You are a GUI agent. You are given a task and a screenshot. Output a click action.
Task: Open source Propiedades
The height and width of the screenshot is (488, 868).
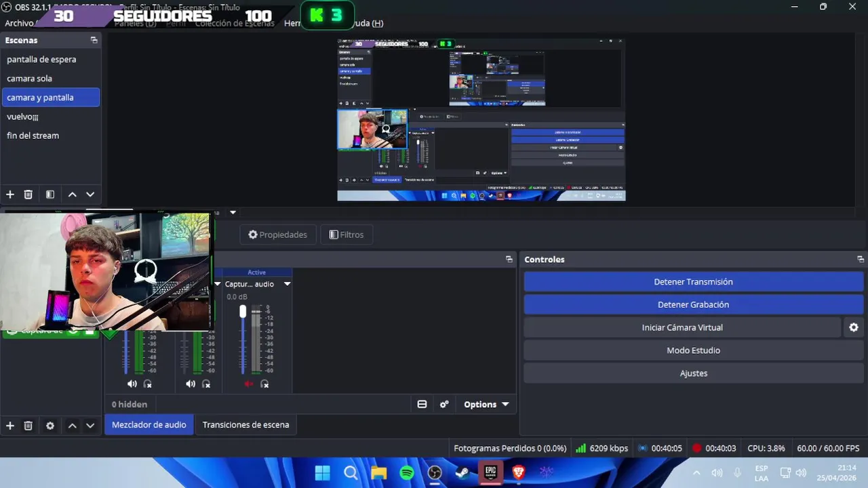click(x=277, y=235)
